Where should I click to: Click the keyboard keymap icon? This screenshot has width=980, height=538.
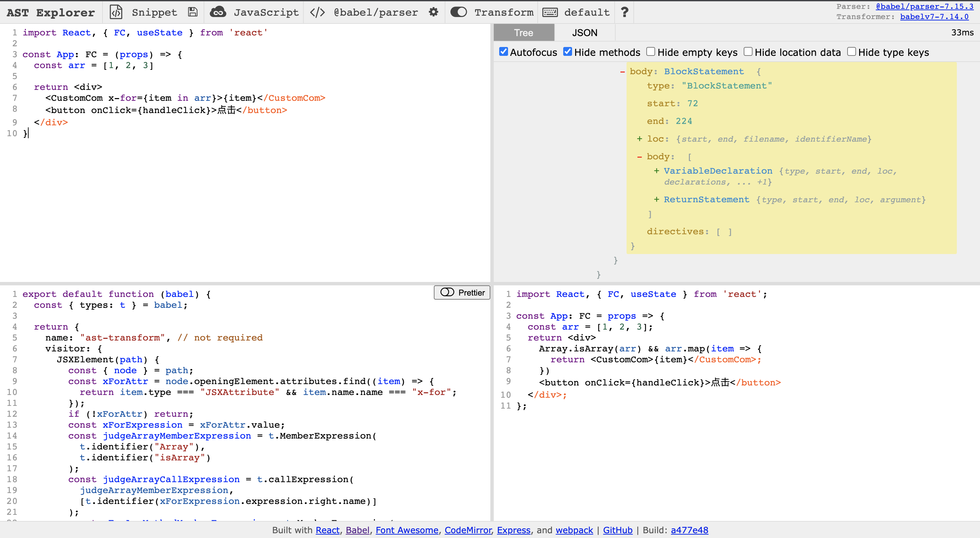550,12
